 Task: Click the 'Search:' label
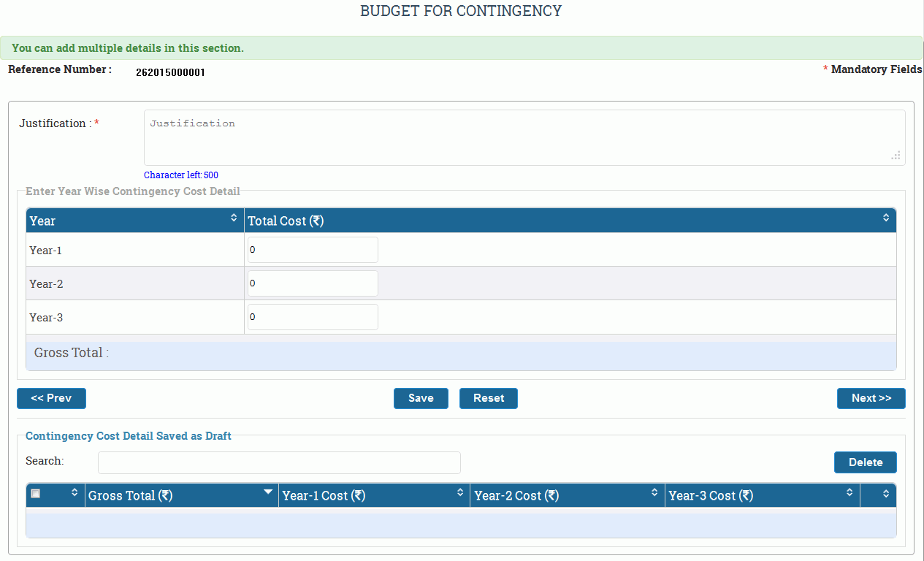pyautogui.click(x=45, y=461)
